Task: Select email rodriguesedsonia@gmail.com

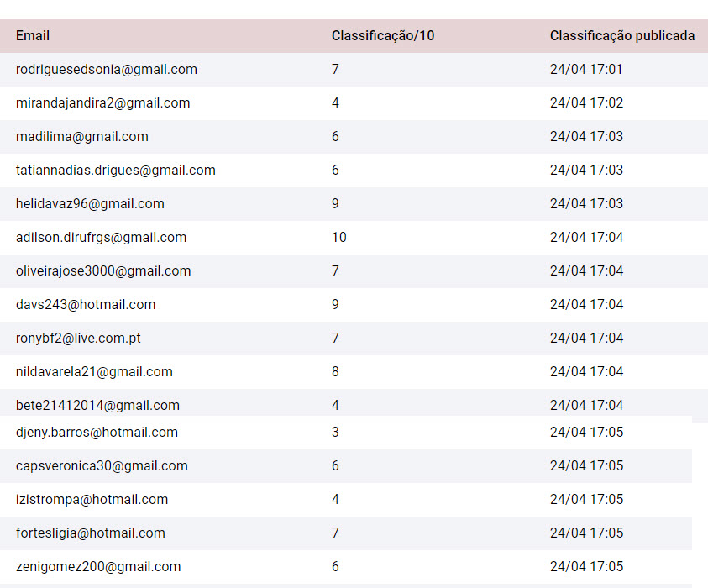Action: (x=107, y=70)
